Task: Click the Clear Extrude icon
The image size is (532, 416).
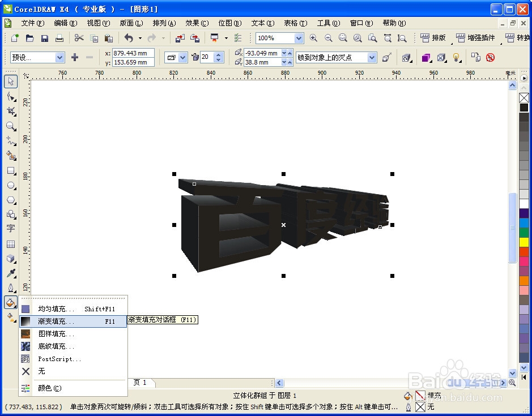Action: click(490, 58)
